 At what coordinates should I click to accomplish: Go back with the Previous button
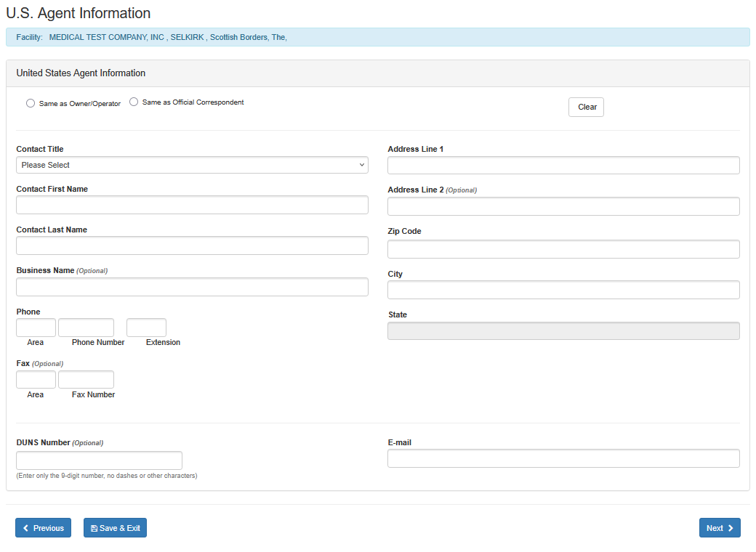tap(43, 528)
